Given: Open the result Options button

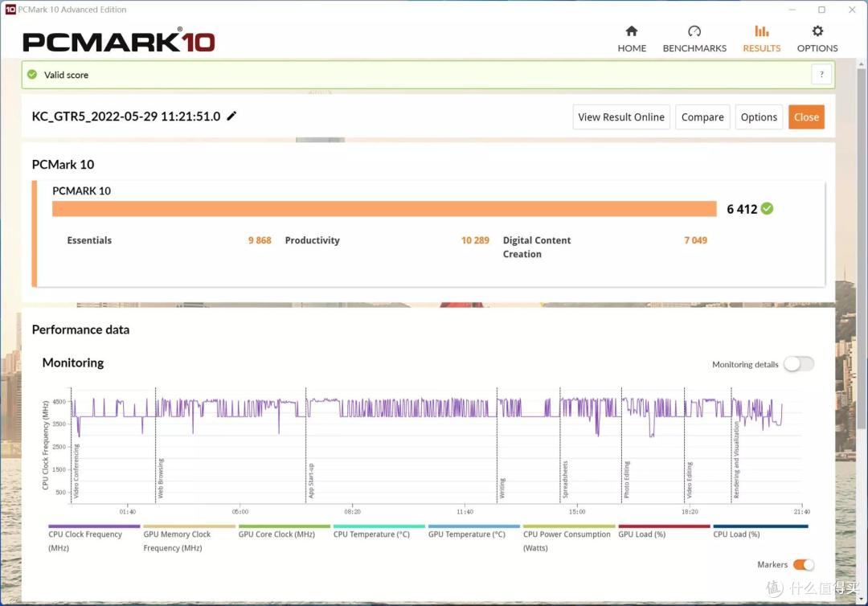Looking at the screenshot, I should point(759,117).
